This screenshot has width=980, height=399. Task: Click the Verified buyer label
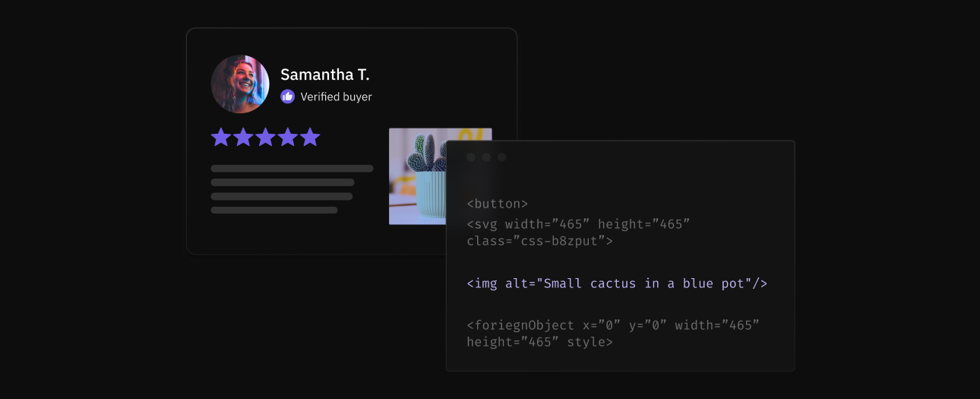point(336,97)
